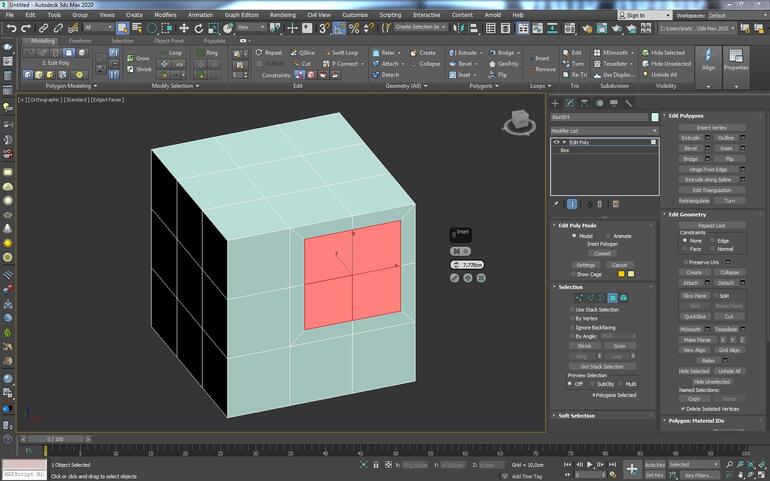
Task: Open the Modifier List dropdown
Action: point(604,131)
